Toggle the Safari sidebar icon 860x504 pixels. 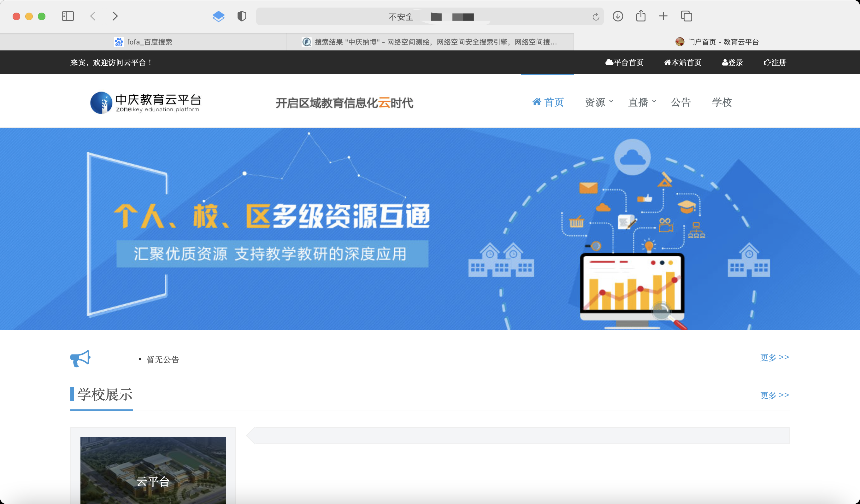click(68, 16)
